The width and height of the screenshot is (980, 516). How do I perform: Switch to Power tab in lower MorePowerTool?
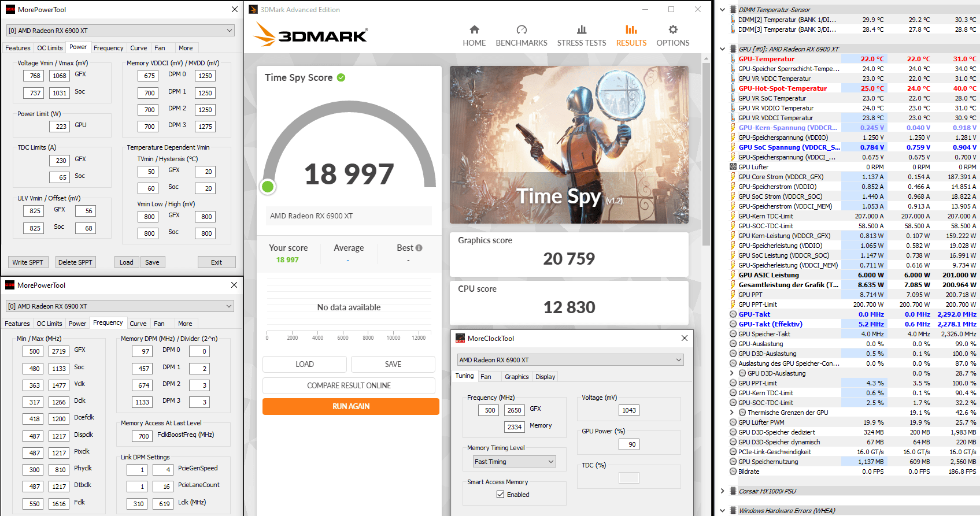(77, 324)
